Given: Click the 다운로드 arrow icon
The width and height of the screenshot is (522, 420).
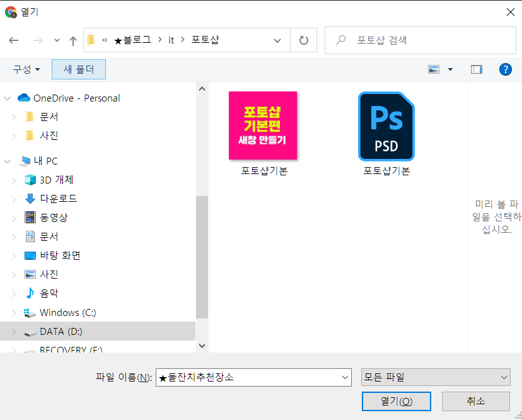Looking at the screenshot, I should click(30, 199).
